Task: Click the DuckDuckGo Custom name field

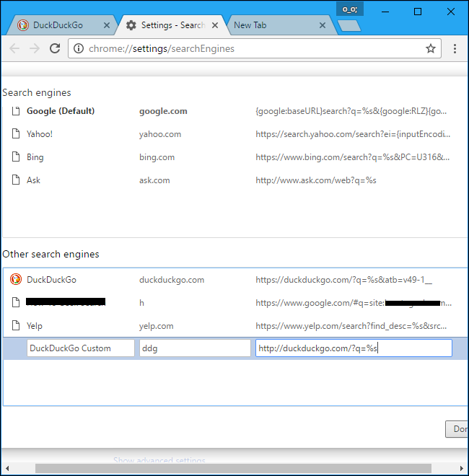Action: pyautogui.click(x=81, y=348)
